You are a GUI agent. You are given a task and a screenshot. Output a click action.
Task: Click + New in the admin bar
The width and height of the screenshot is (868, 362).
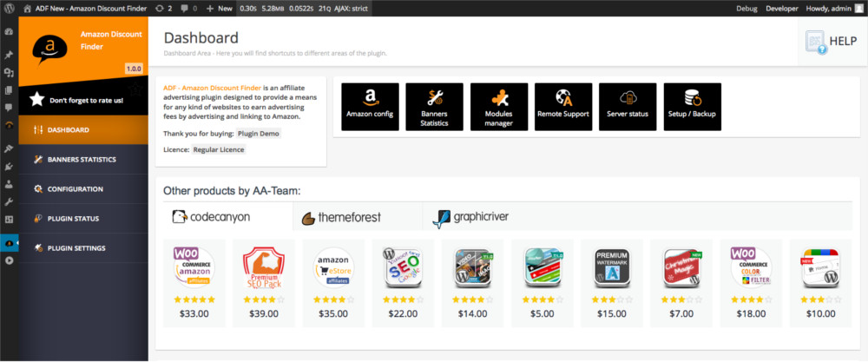(x=220, y=9)
